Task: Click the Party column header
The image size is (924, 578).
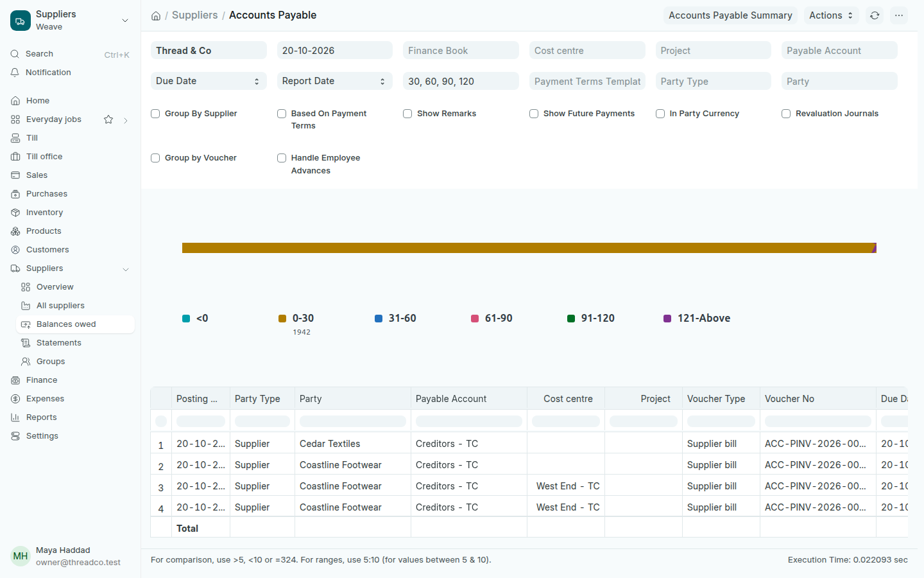Action: 352,399
